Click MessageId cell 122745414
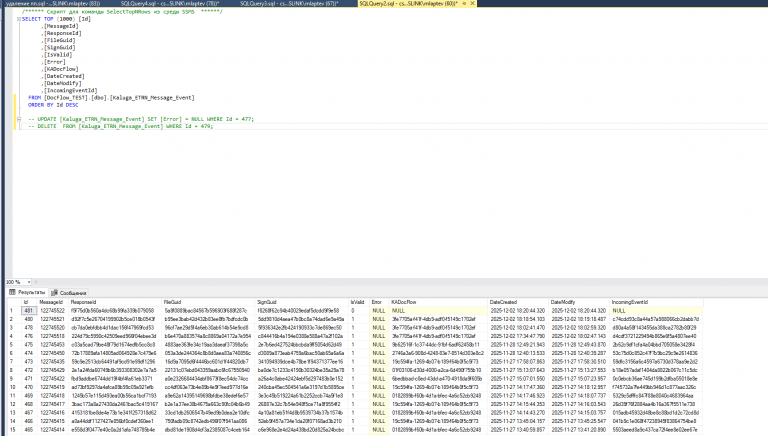768x436 pixels. coord(52,430)
